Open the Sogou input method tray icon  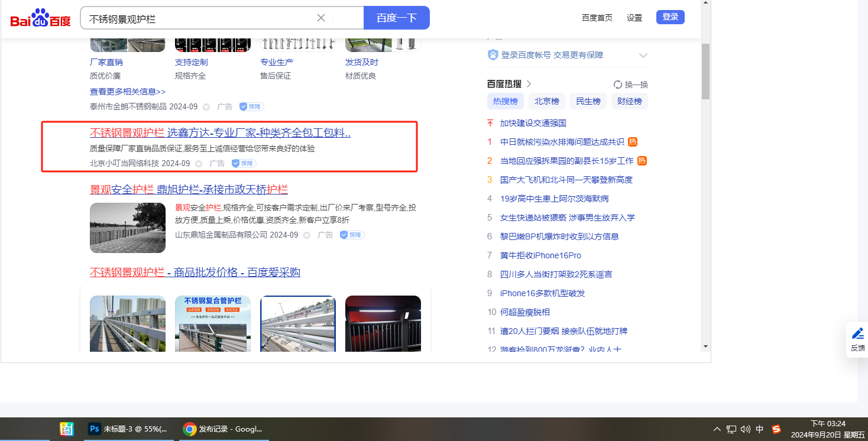coord(776,429)
